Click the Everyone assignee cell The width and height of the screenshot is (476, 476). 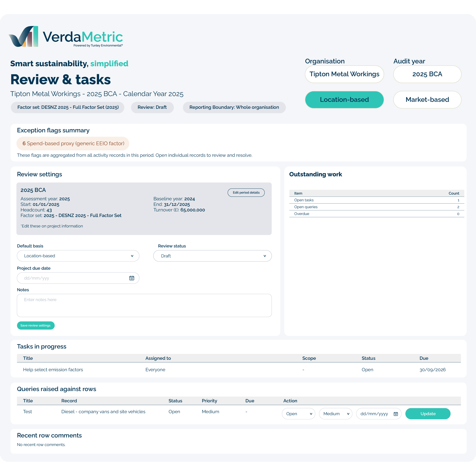click(x=155, y=370)
